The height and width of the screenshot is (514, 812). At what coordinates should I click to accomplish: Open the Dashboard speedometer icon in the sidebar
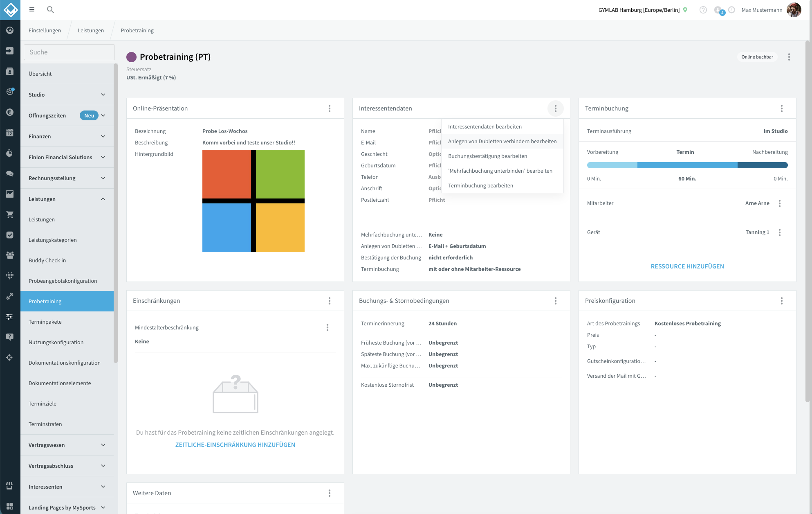point(9,30)
